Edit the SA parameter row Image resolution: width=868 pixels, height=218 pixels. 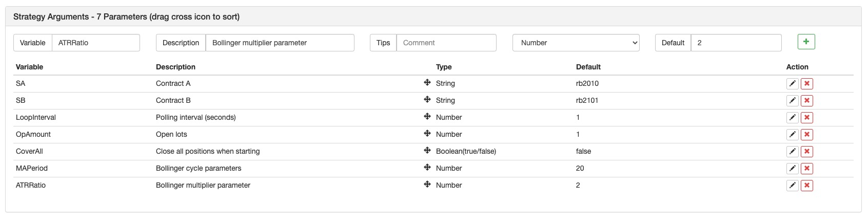(x=792, y=83)
